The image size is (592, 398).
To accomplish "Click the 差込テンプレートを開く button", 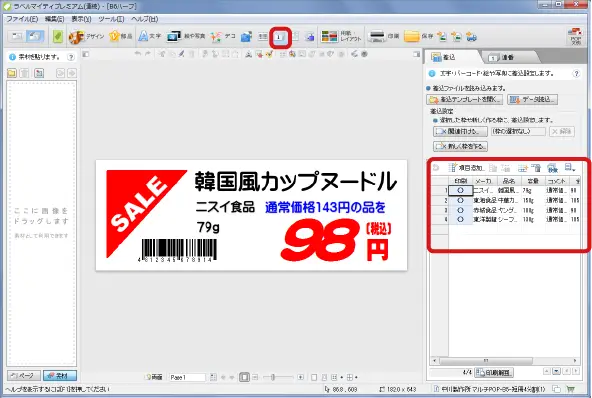I will click(x=465, y=100).
